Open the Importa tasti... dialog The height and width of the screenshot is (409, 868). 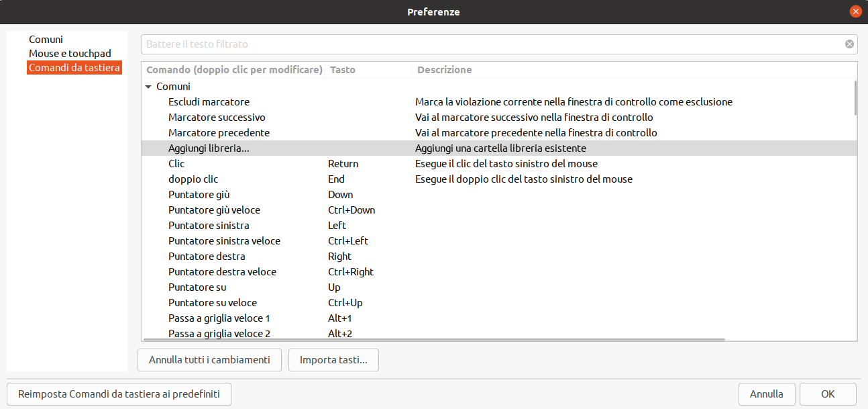[x=333, y=360]
